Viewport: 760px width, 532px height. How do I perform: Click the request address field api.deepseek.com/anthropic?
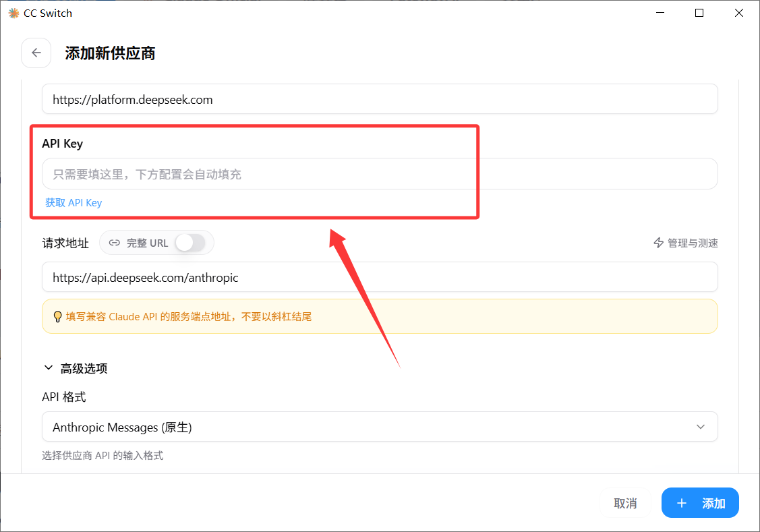[x=380, y=277]
